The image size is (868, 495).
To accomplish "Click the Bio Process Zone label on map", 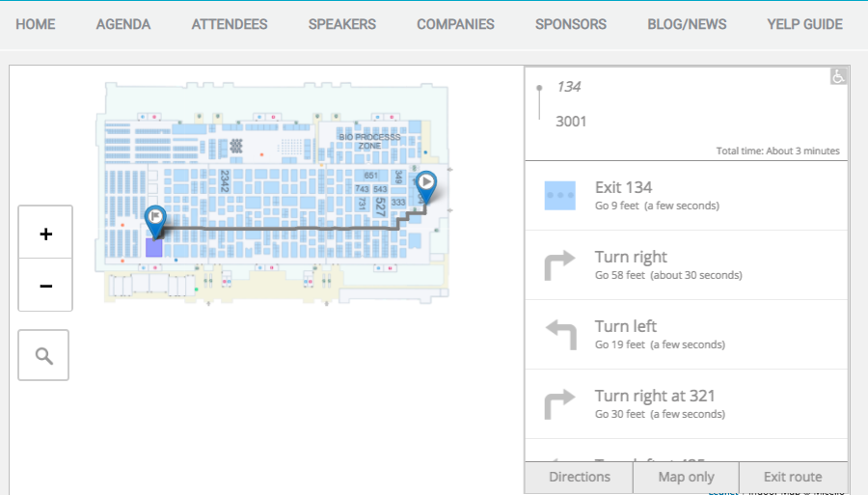I will 369,141.
